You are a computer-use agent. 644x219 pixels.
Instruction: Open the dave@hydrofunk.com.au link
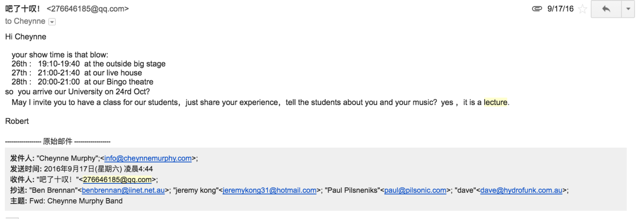(521, 190)
